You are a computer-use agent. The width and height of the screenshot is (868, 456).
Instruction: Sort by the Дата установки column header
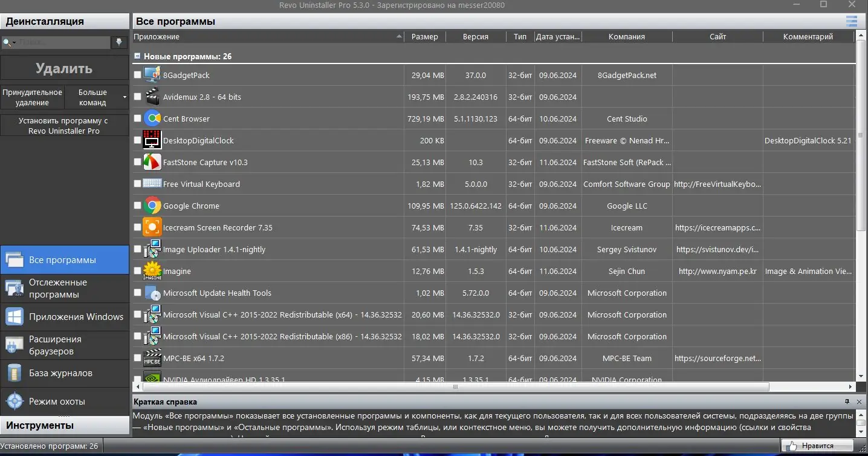tap(558, 36)
